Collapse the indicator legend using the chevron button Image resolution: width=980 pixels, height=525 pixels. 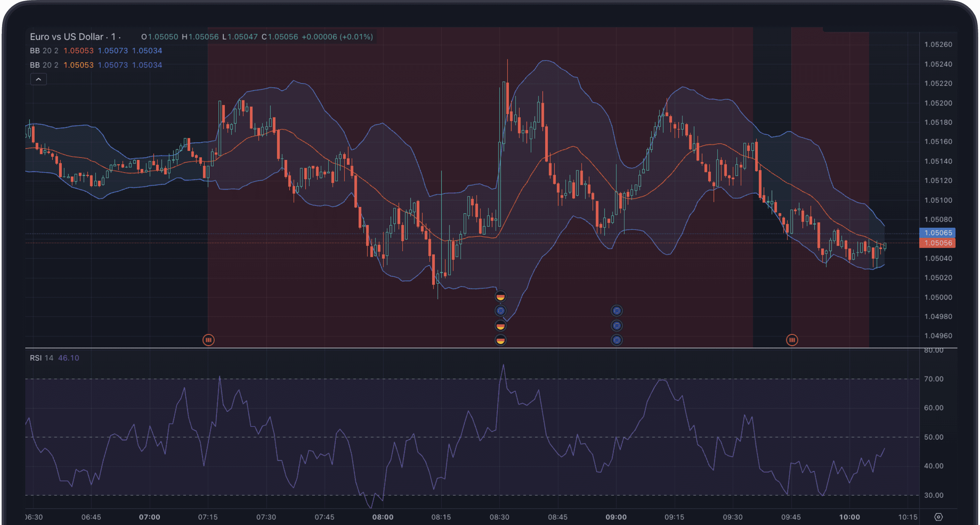click(38, 79)
